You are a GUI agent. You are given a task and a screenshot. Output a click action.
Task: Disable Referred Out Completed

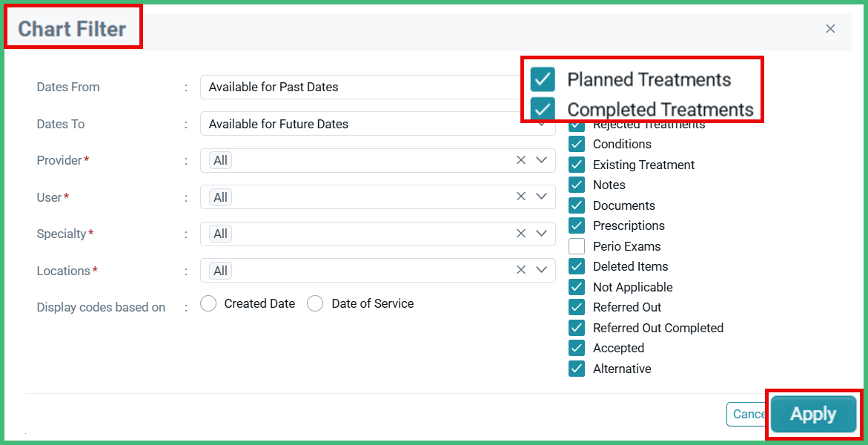(577, 327)
